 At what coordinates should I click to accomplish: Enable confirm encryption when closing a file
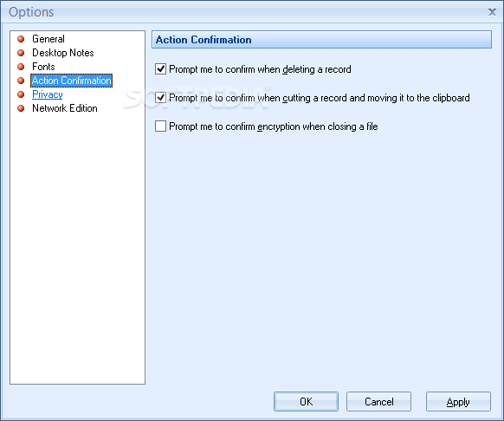(160, 126)
